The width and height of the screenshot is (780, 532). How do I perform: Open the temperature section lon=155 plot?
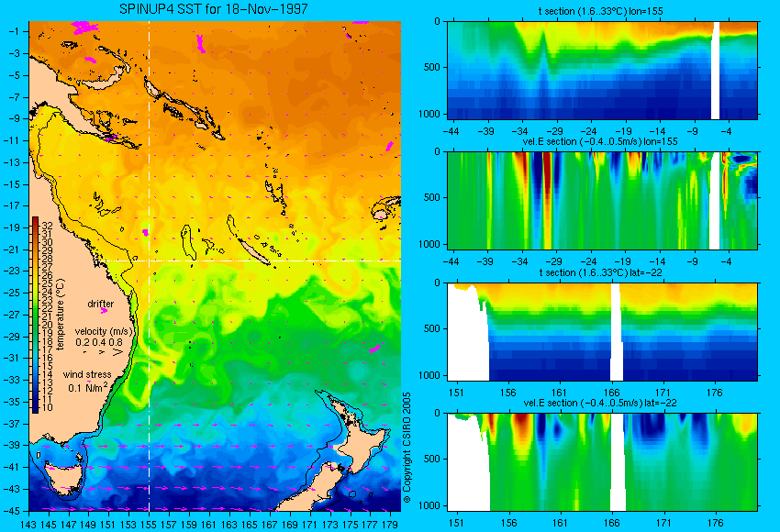click(602, 70)
